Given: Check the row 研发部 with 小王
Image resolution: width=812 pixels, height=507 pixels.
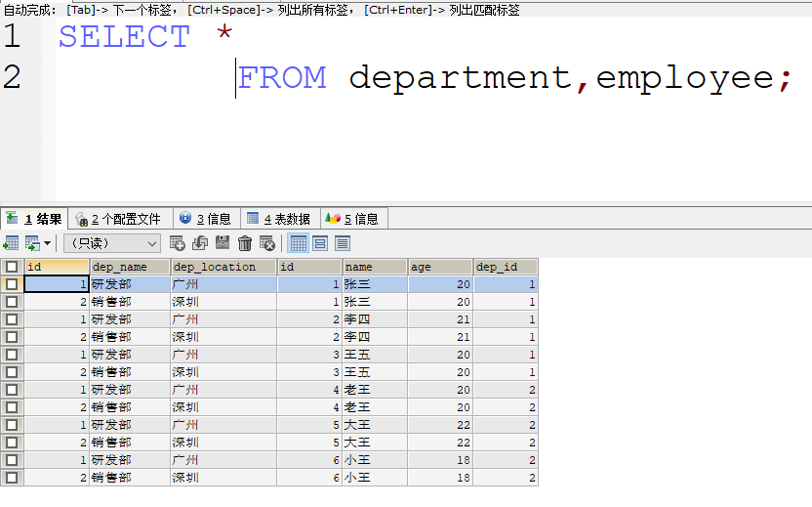Looking at the screenshot, I should coord(12,460).
